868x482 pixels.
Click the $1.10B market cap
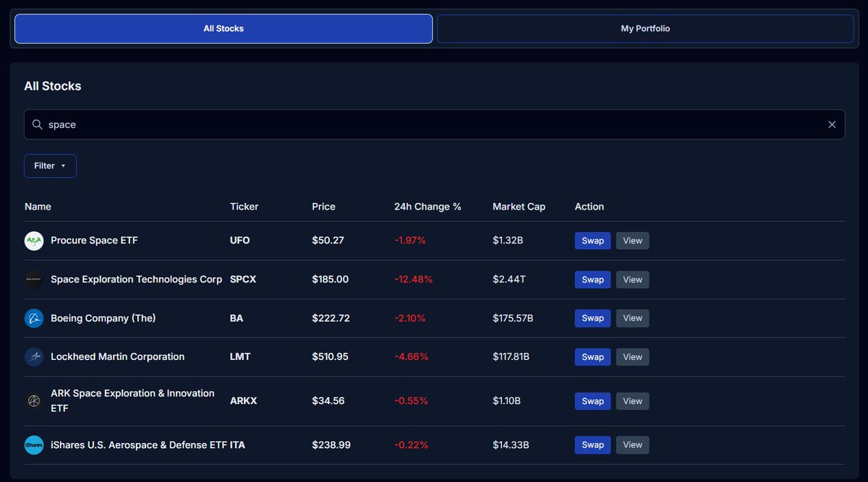coord(507,401)
